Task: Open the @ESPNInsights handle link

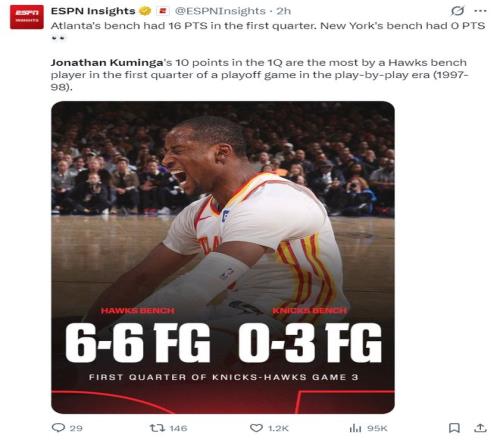Action: coord(220,11)
